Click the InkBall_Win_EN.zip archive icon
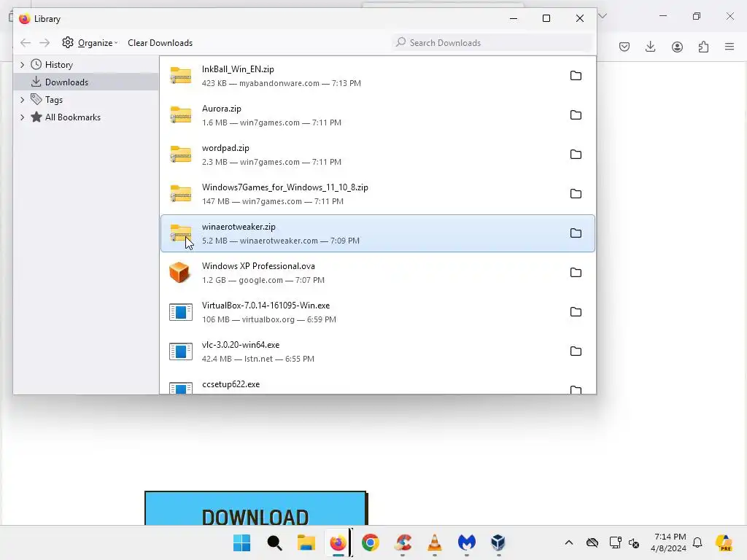Viewport: 747px width, 560px height. point(181,76)
